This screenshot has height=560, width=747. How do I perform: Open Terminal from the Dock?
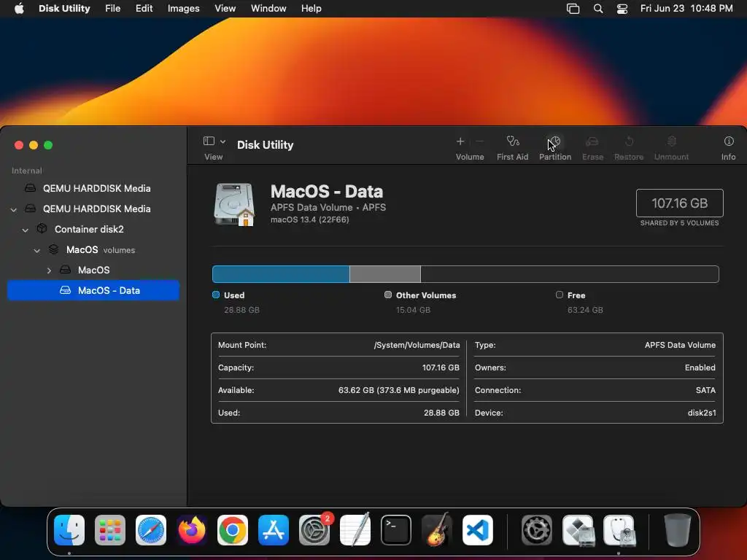[396, 530]
